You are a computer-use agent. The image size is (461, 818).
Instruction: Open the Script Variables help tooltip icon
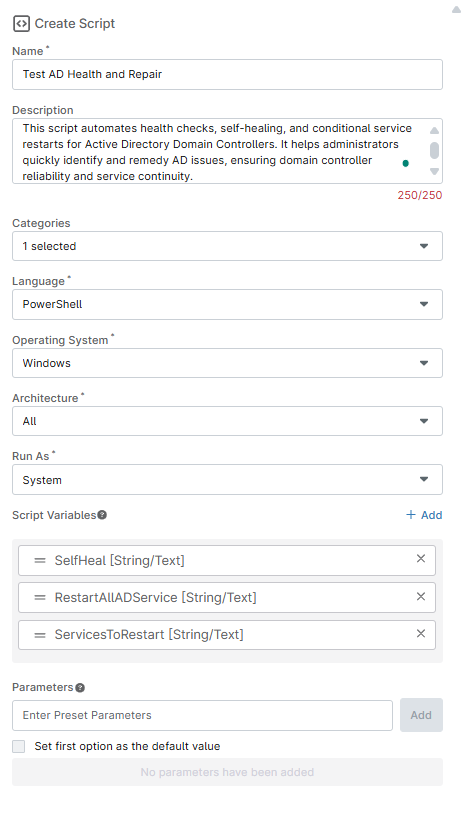point(102,515)
